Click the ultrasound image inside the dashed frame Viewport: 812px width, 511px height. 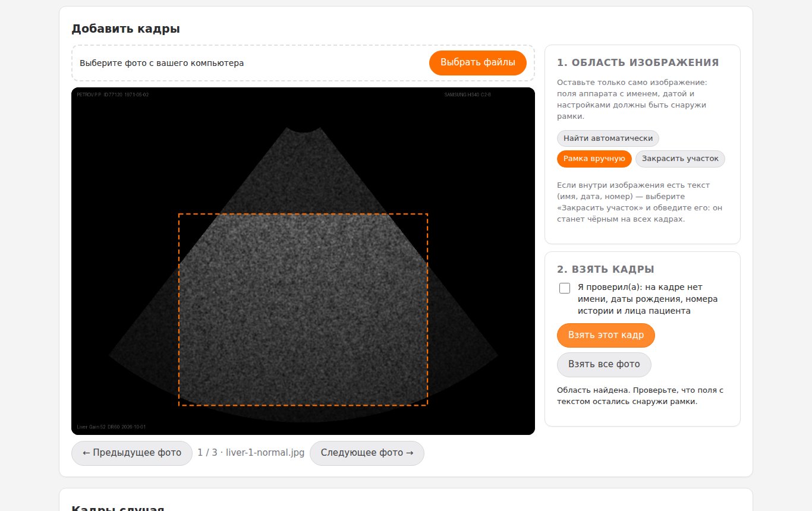303,310
